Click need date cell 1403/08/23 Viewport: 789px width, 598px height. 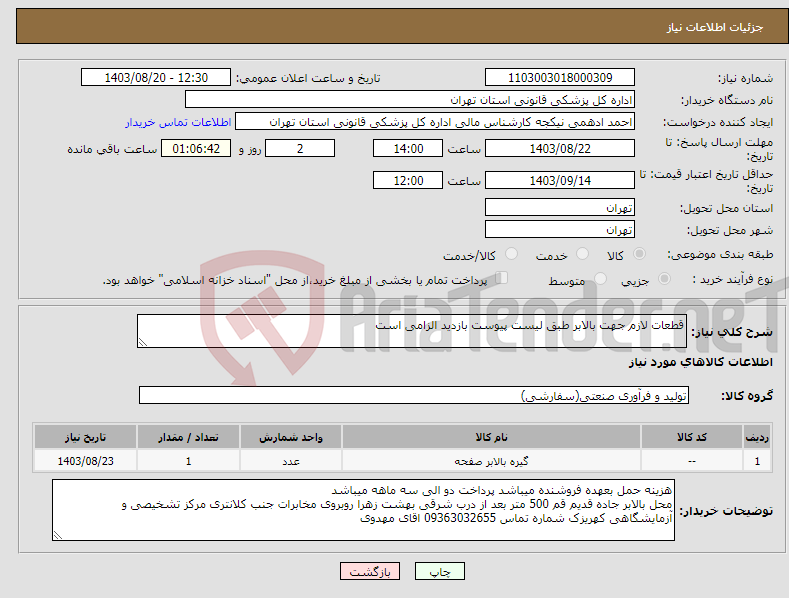(x=86, y=461)
